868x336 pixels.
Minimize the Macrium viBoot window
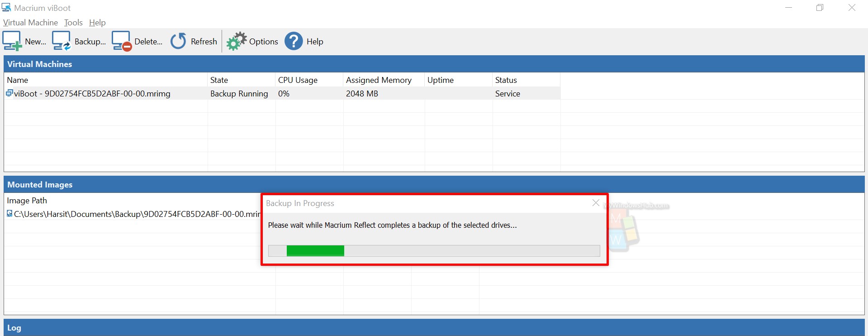(788, 8)
